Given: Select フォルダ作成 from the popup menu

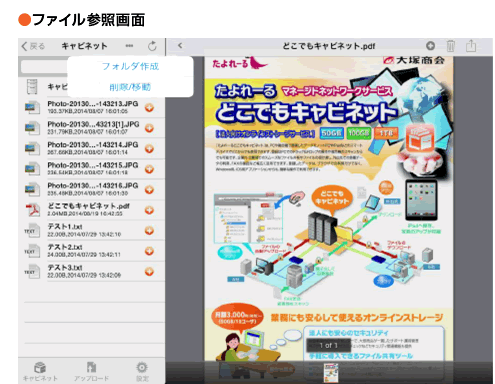Looking at the screenshot, I should [x=130, y=66].
